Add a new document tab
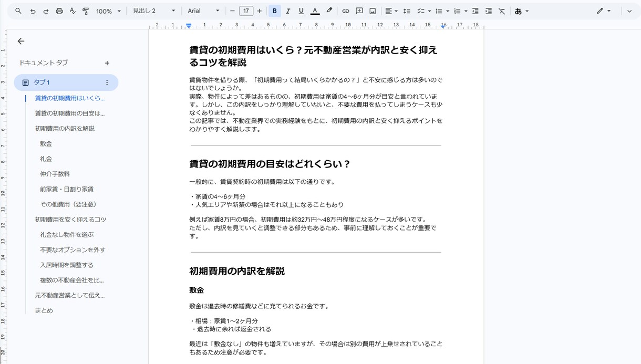The height and width of the screenshot is (364, 641). pos(107,63)
